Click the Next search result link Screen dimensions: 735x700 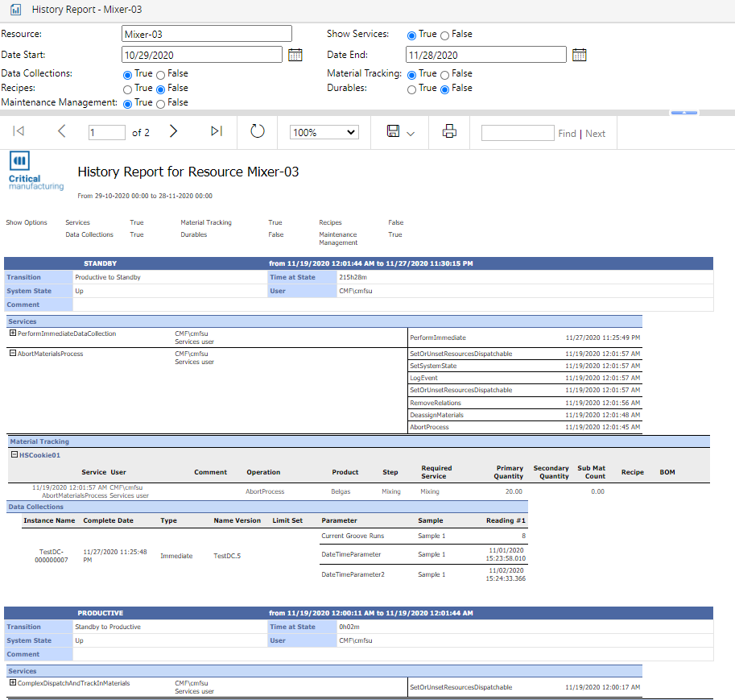pos(596,134)
